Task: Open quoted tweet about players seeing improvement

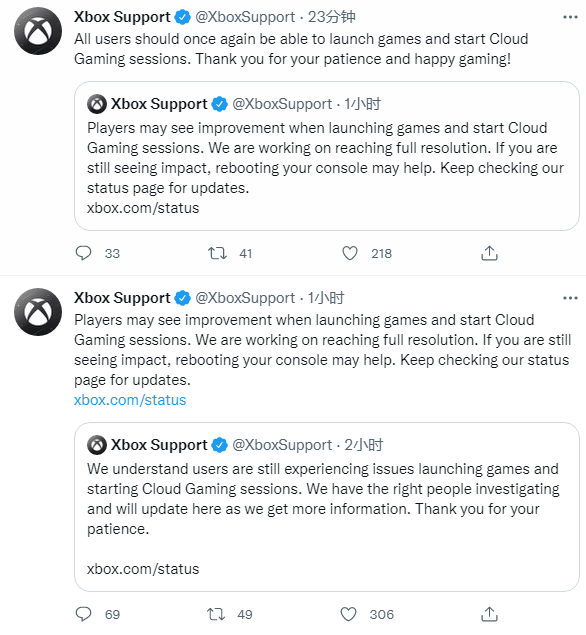Action: point(327,156)
